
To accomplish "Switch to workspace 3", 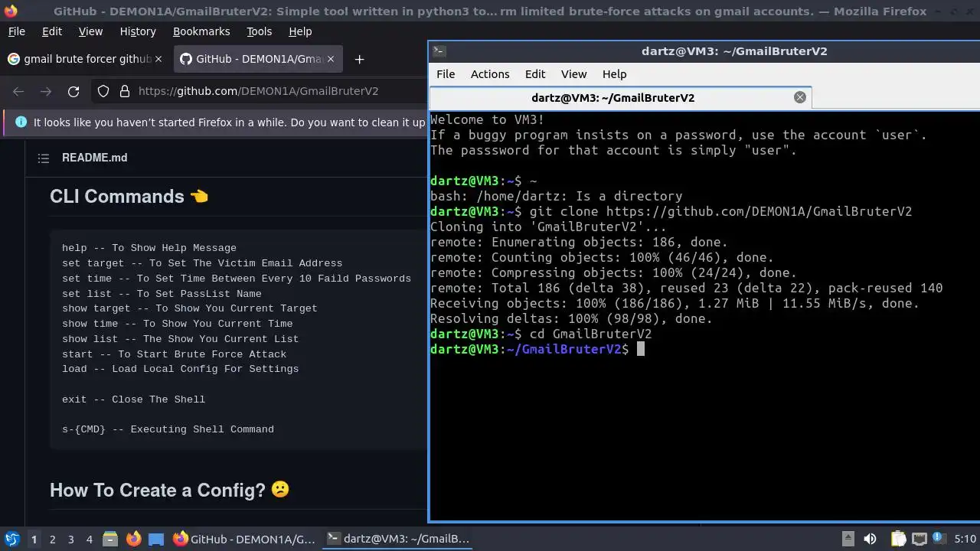I will pos(70,539).
